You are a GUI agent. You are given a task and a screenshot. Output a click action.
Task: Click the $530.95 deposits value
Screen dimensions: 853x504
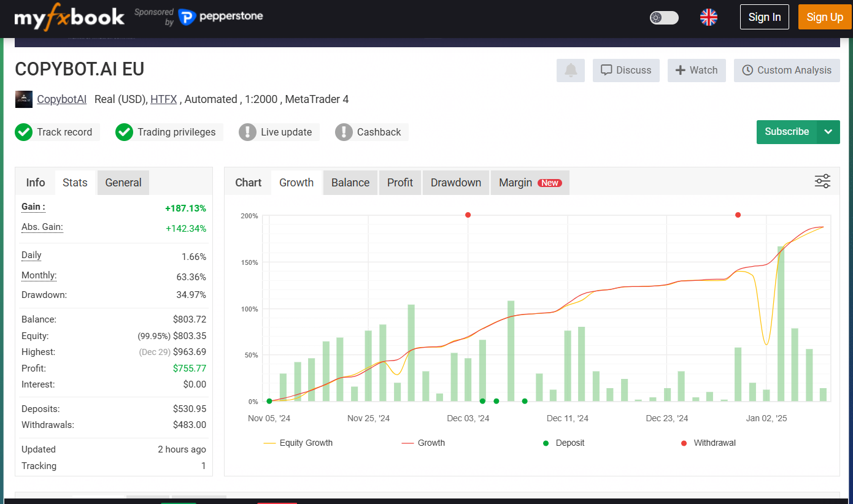(190, 409)
